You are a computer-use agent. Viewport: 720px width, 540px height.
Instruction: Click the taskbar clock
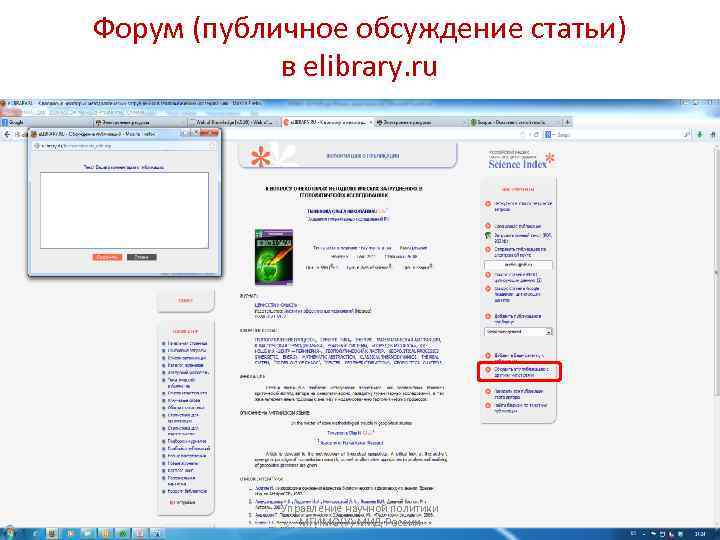pyautogui.click(x=700, y=534)
